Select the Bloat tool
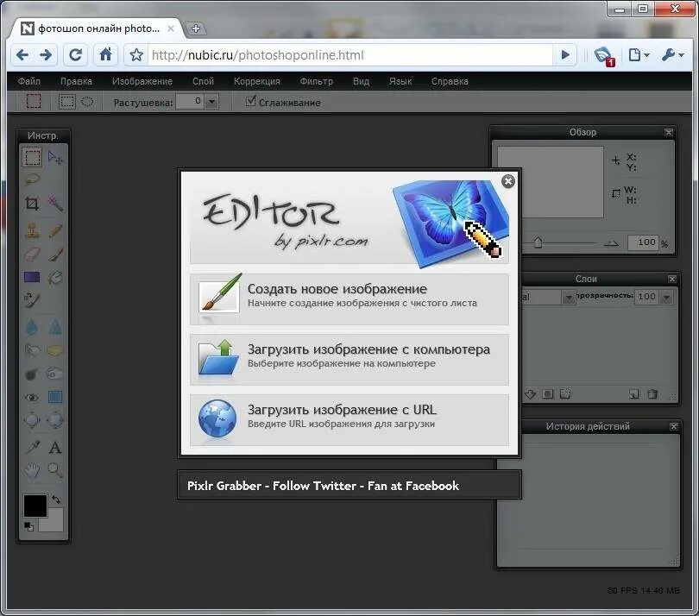Image resolution: width=699 pixels, height=616 pixels. (x=32, y=420)
